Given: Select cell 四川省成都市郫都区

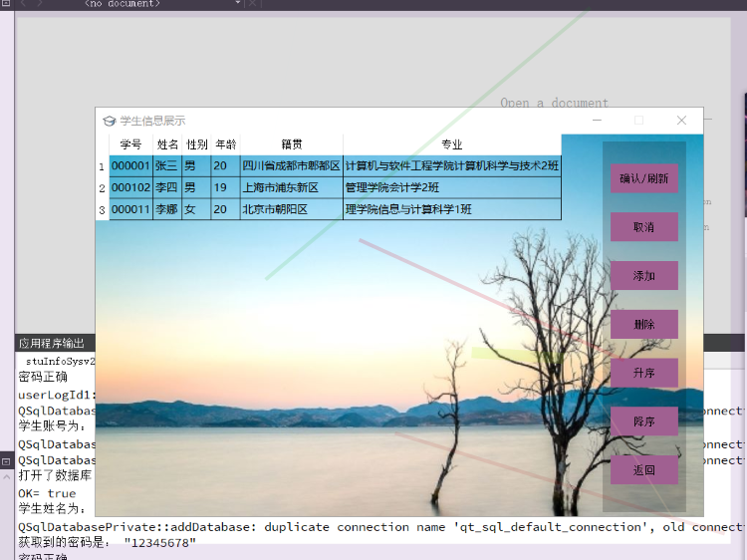Looking at the screenshot, I should click(292, 165).
